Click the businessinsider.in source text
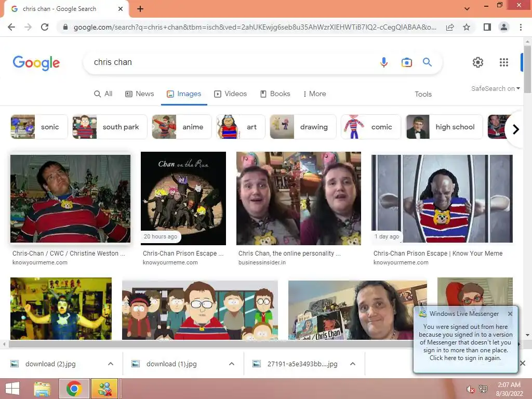532x399 pixels. [x=262, y=262]
